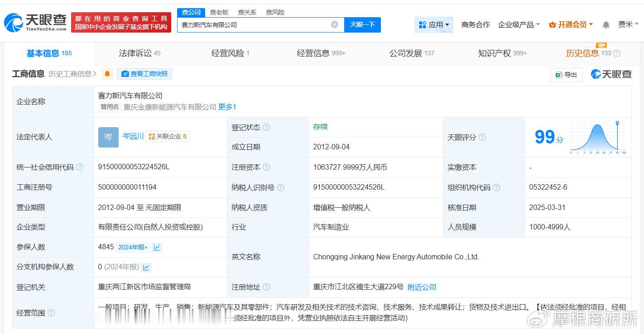Click the 登记状态 value 存续
The width and height of the screenshot is (644, 334).
(320, 127)
